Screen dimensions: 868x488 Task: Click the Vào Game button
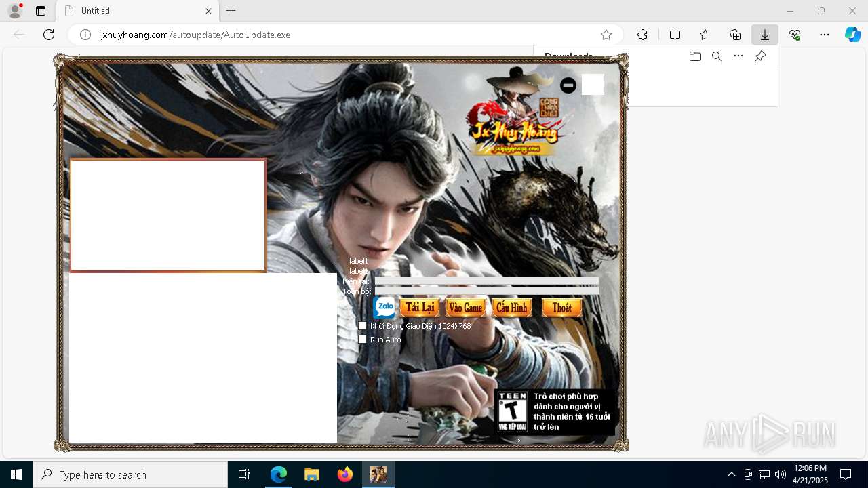[x=466, y=308]
